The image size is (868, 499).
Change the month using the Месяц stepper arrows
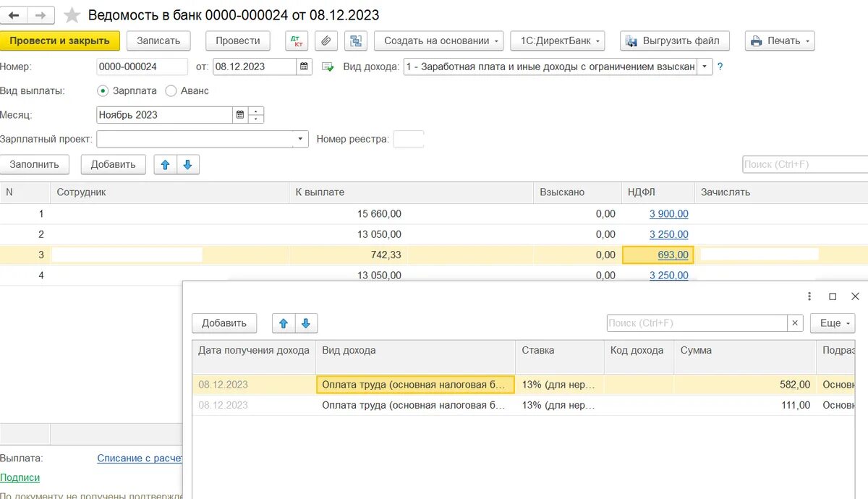(x=256, y=115)
